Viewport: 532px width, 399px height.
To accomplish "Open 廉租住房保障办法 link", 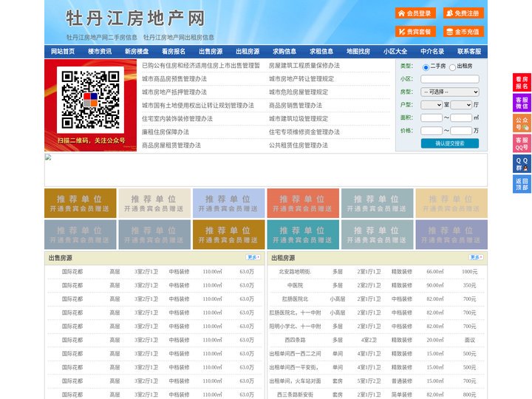I will 166,132.
